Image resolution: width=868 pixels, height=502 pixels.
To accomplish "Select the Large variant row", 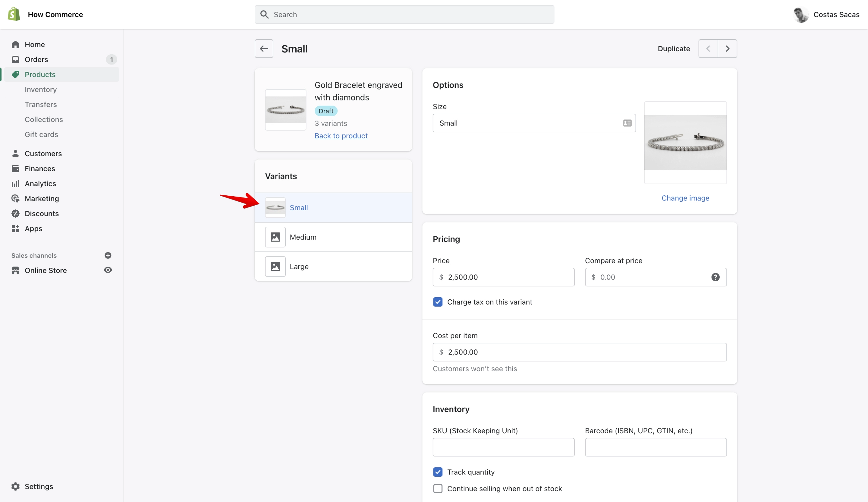I will click(x=333, y=266).
